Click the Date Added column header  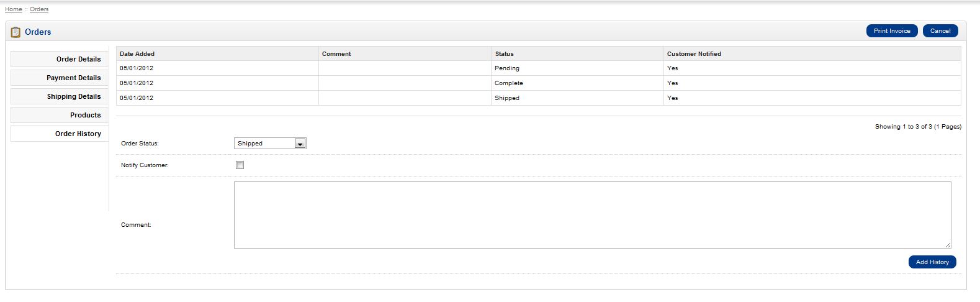137,54
